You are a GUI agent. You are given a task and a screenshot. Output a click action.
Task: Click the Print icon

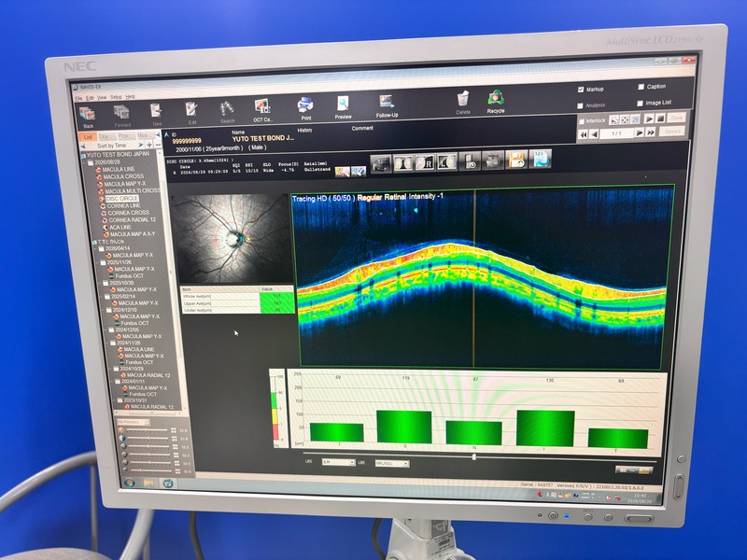pos(305,105)
